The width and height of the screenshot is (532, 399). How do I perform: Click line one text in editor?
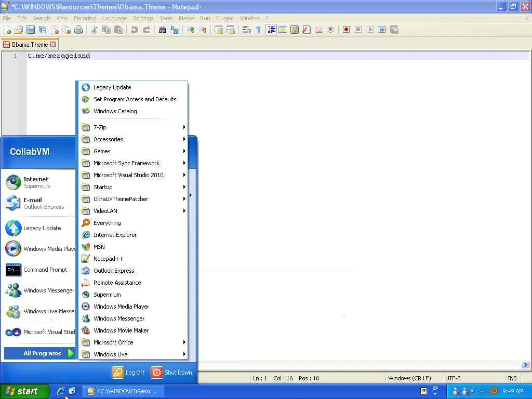point(59,56)
